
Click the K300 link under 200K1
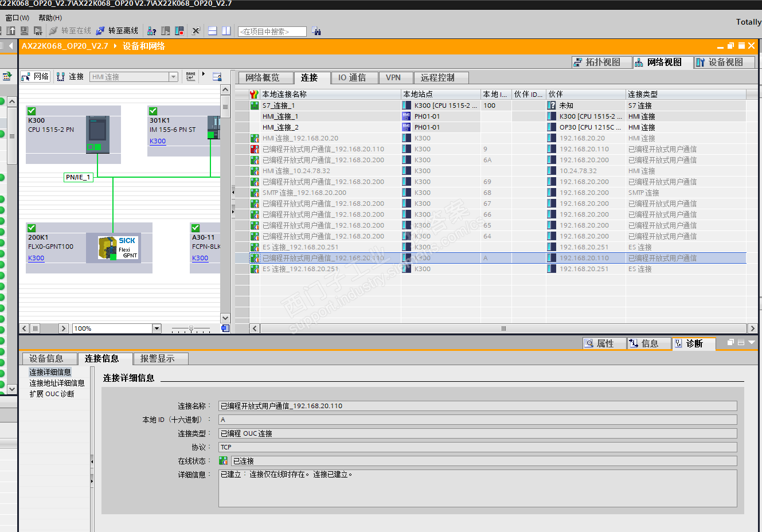[x=36, y=259]
